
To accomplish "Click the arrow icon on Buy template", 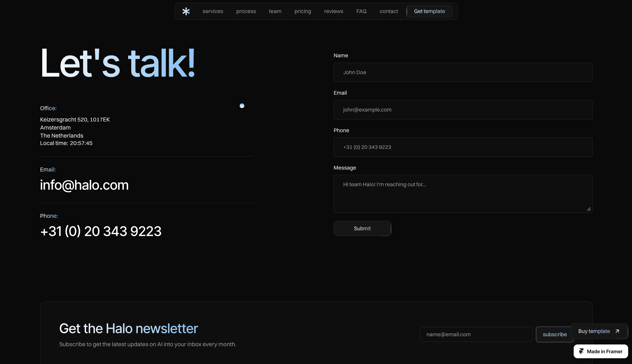I will pyautogui.click(x=617, y=331).
